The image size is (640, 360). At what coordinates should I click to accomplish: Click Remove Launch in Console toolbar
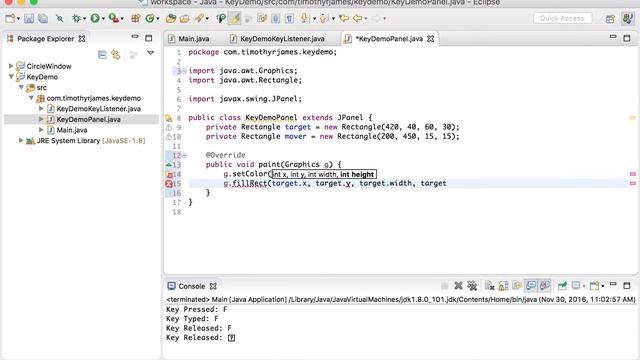458,286
